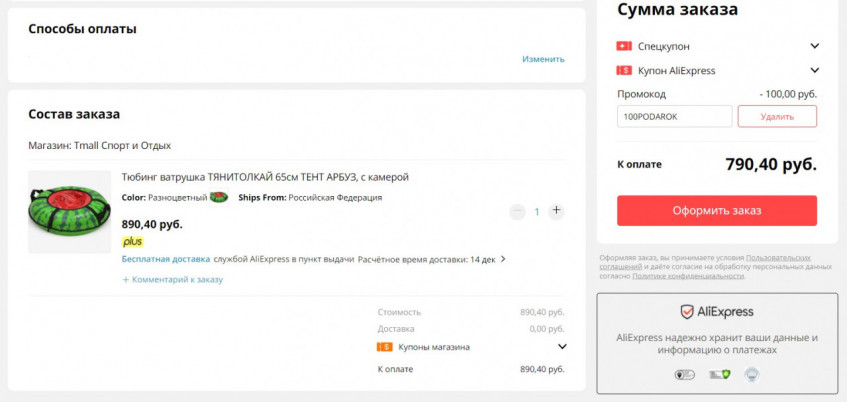Click the yellow plus badge
This screenshot has height=402, width=847.
pos(132,242)
